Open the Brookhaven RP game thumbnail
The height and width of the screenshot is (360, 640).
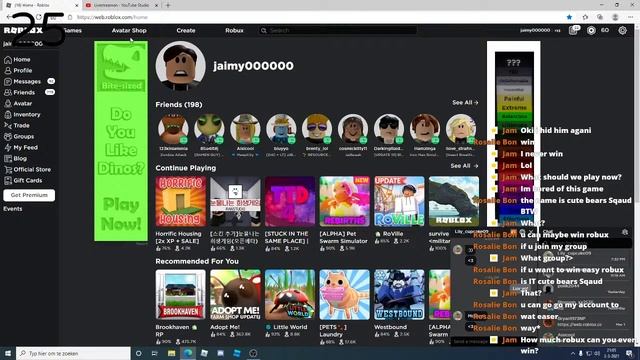180,295
